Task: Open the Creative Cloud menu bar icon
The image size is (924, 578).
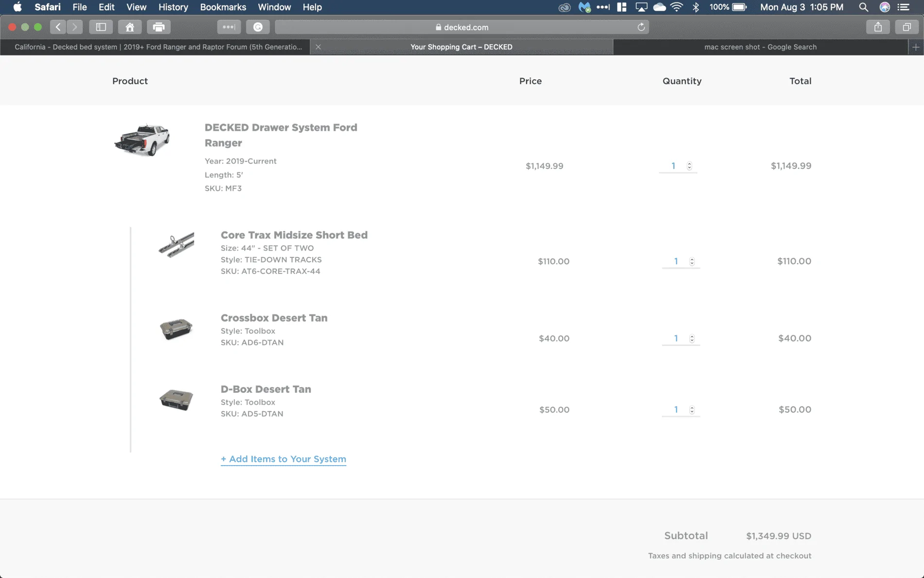Action: [x=564, y=7]
